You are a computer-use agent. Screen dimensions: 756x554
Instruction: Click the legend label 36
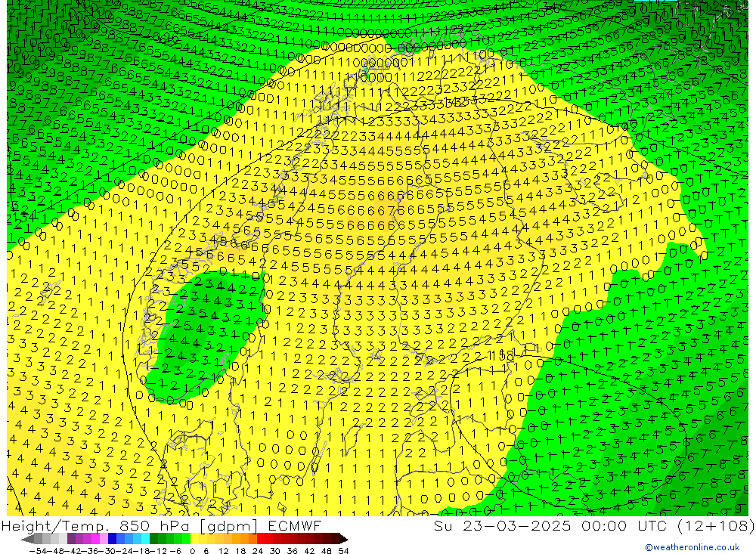pos(292,551)
